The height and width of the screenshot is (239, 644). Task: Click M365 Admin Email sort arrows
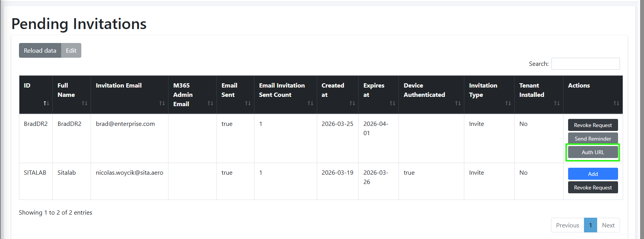click(x=210, y=103)
